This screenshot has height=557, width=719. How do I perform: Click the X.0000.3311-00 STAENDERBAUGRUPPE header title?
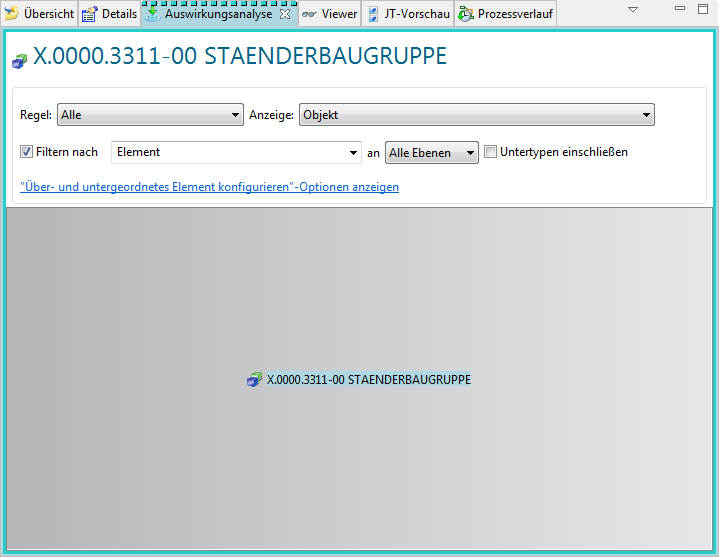point(240,56)
